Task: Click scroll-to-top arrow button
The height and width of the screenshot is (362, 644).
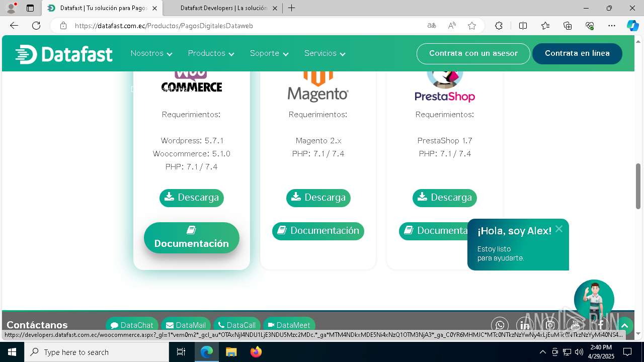Action: click(624, 326)
